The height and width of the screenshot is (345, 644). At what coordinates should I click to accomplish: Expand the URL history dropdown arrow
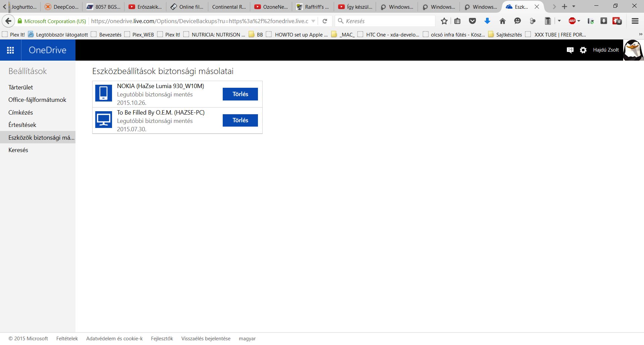point(313,21)
